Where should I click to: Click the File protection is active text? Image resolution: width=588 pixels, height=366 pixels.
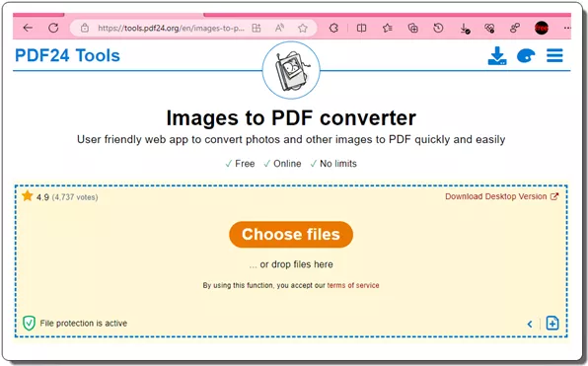[x=84, y=324]
